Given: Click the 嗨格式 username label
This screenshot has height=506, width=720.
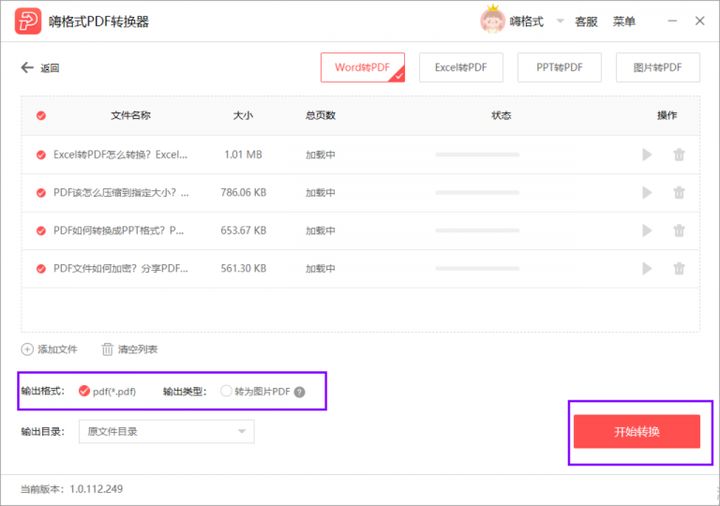Looking at the screenshot, I should (x=527, y=21).
